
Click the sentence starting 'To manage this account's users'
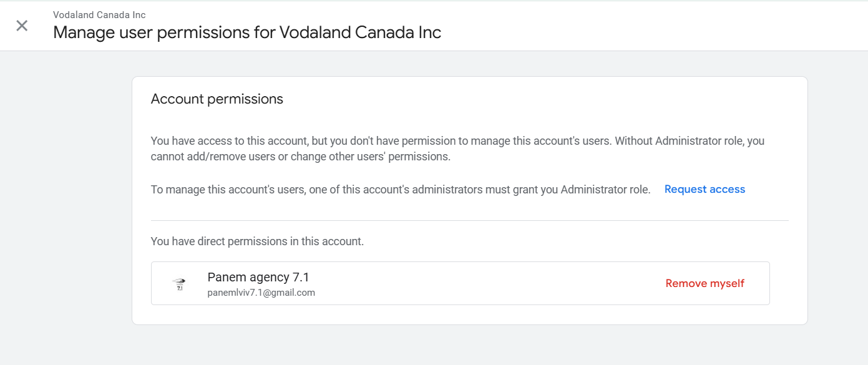400,189
